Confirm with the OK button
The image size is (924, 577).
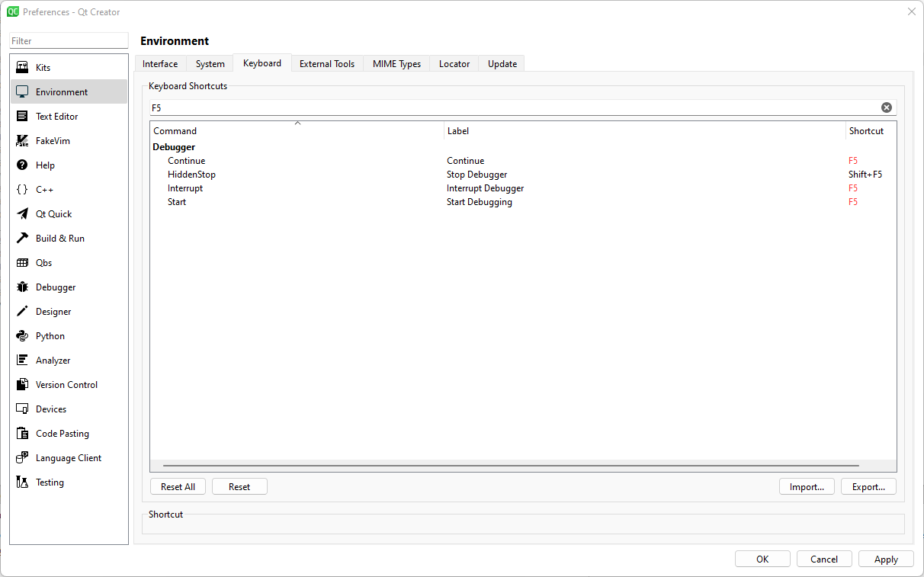762,559
